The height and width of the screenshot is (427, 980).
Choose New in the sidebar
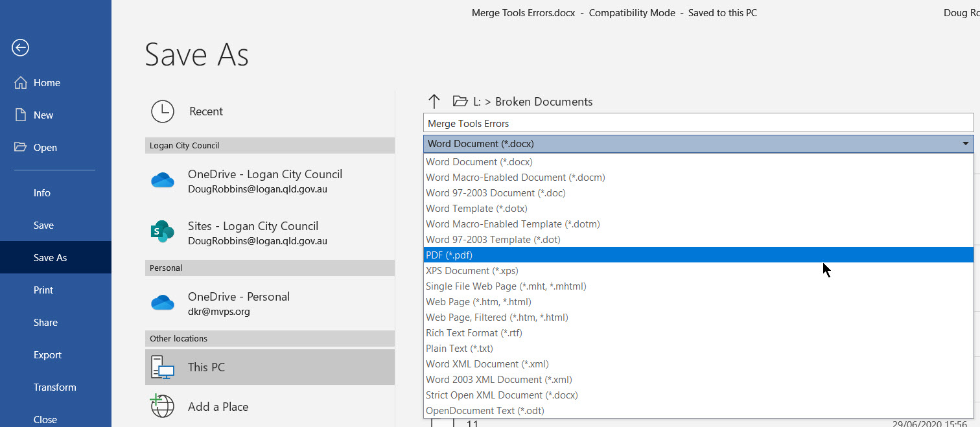click(x=56, y=115)
